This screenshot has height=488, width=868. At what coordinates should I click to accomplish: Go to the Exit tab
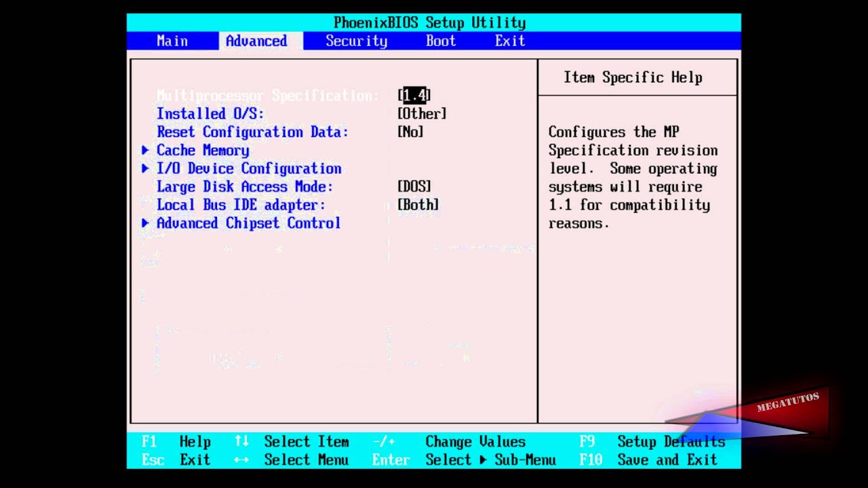510,41
